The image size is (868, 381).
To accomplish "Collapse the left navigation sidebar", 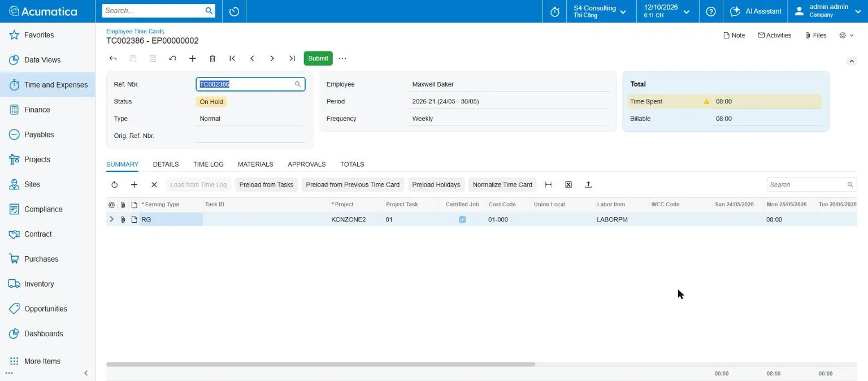I will pos(86,373).
